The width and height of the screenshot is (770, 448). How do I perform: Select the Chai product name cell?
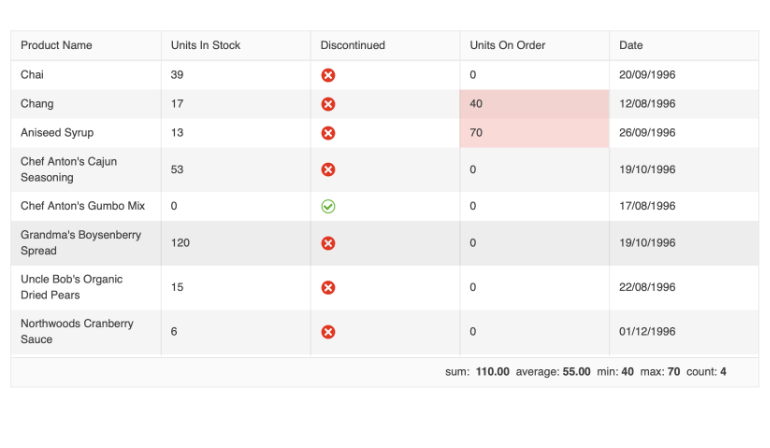(85, 75)
